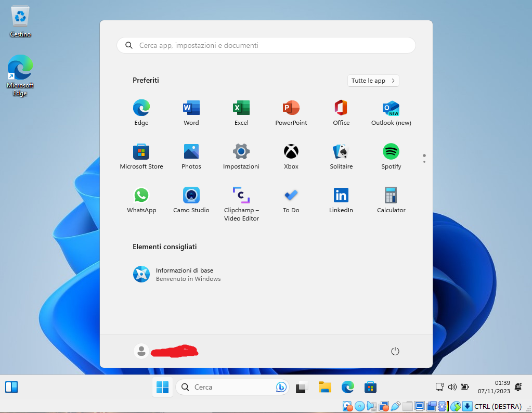Viewport: 532px width, 413px height.
Task: Open Impostazioni settings app
Action: [x=241, y=157]
